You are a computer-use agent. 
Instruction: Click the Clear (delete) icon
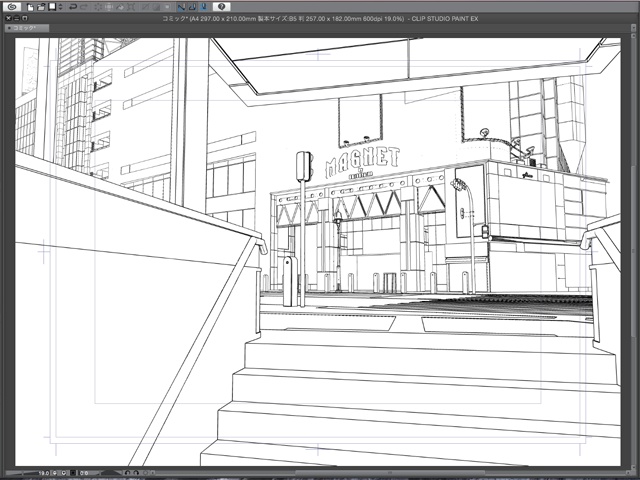click(98, 7)
